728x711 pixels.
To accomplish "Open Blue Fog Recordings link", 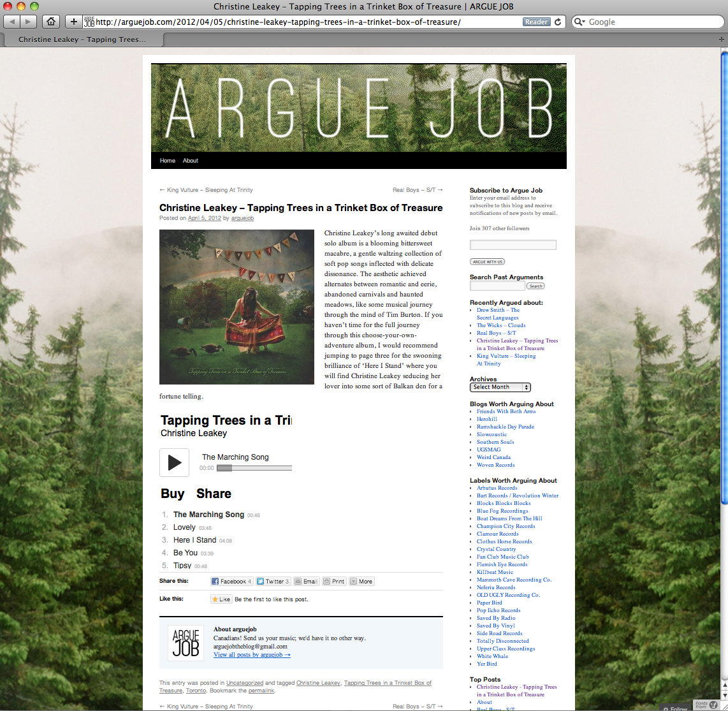I will (502, 511).
